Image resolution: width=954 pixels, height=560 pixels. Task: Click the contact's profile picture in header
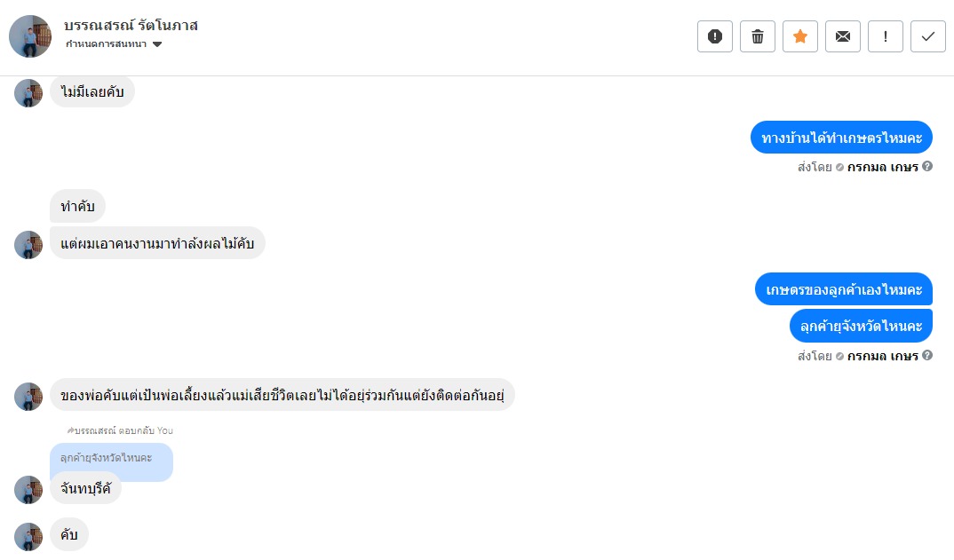point(30,36)
